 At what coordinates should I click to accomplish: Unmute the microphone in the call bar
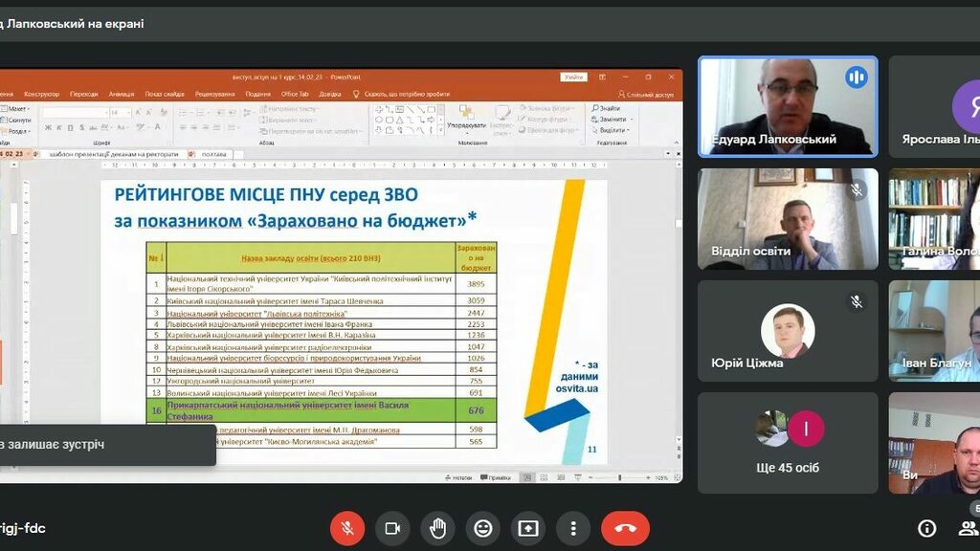[347, 528]
